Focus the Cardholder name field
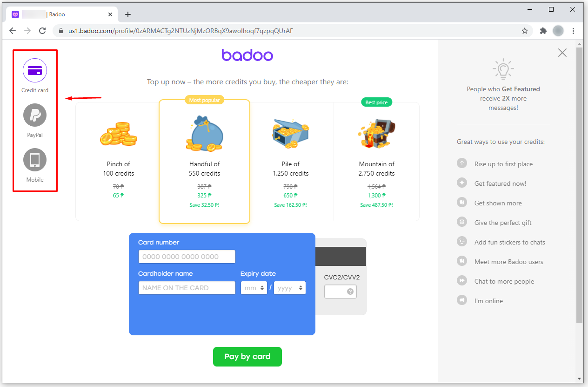Viewport: 588px width, 387px height. click(187, 288)
